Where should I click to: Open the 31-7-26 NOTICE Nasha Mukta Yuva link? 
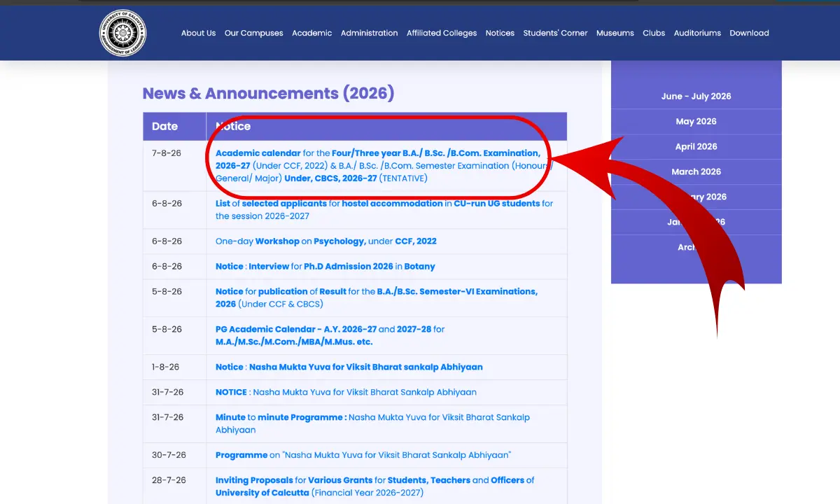point(346,393)
